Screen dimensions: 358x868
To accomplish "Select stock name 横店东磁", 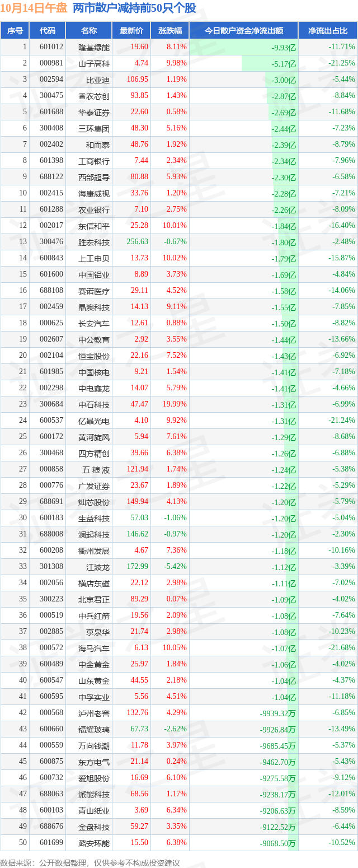I will coord(94,583).
